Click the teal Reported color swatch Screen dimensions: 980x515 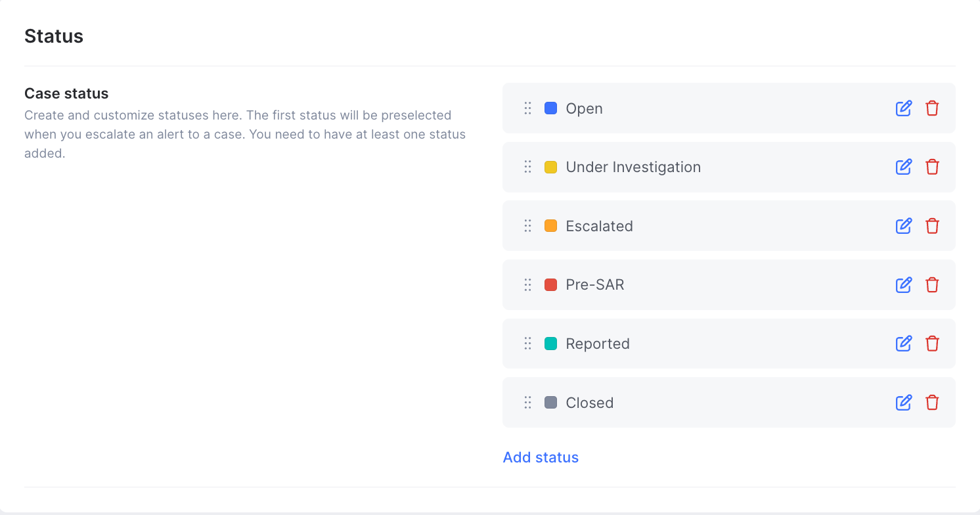[x=551, y=344]
